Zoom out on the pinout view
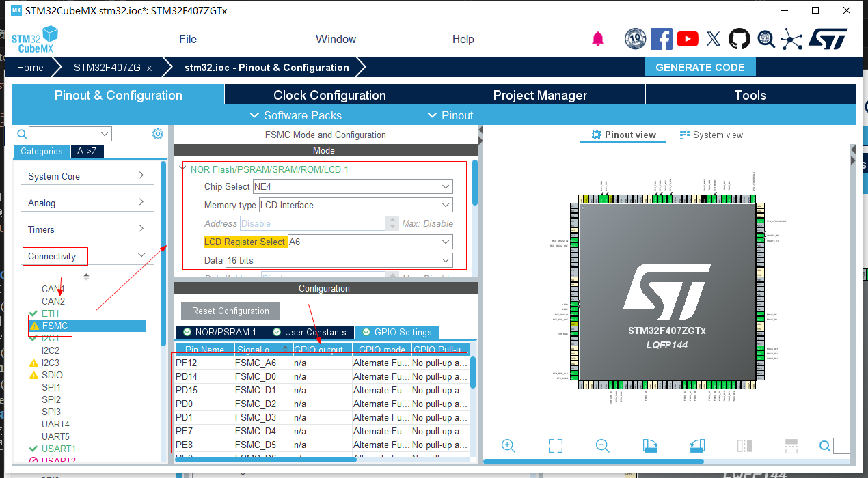868x478 pixels. pos(602,446)
